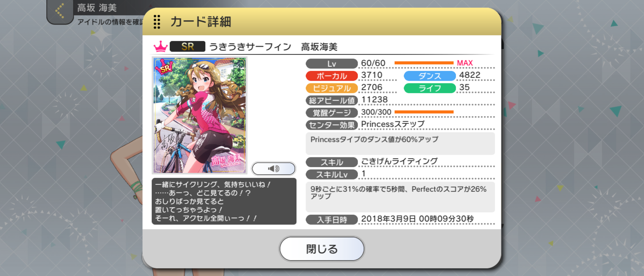Click the black SR rarity badge
The image size is (644, 276).
[x=187, y=47]
